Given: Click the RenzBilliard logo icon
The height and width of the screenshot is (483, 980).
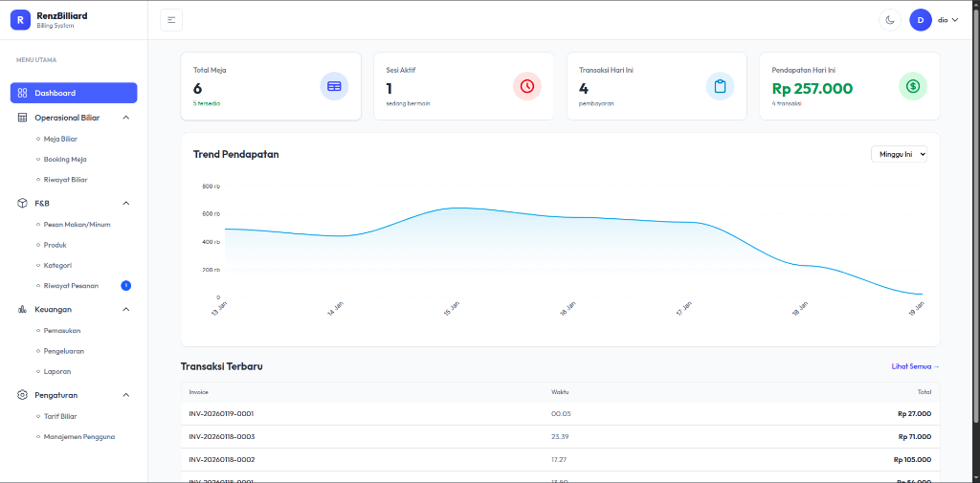Looking at the screenshot, I should [20, 20].
